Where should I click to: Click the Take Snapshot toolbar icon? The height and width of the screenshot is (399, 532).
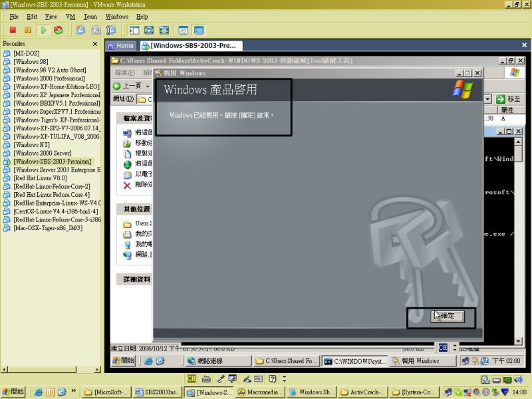click(80, 30)
